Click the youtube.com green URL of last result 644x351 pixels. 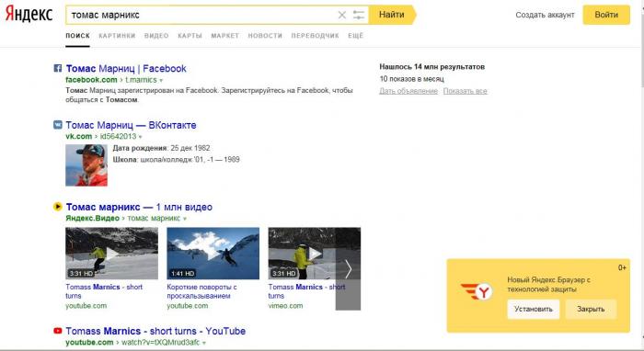89,343
